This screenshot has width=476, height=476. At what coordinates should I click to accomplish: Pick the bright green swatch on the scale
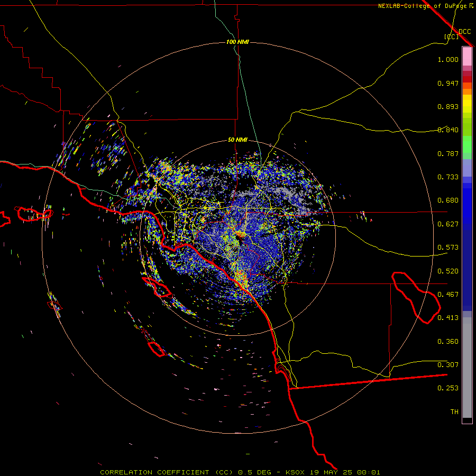point(467,144)
